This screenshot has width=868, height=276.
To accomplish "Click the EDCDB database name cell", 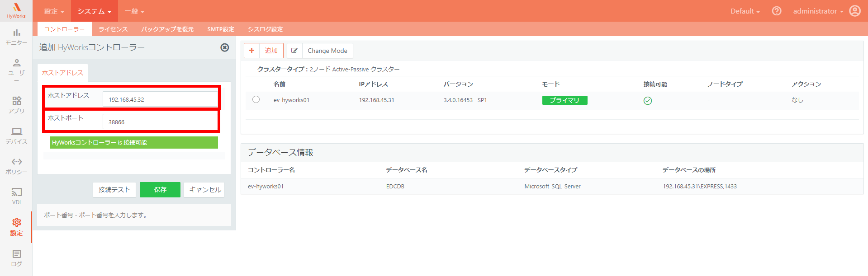I will point(395,186).
